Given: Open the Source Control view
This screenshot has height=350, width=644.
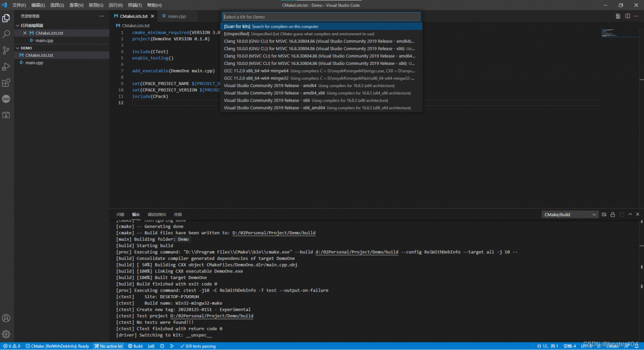Looking at the screenshot, I should tap(6, 50).
